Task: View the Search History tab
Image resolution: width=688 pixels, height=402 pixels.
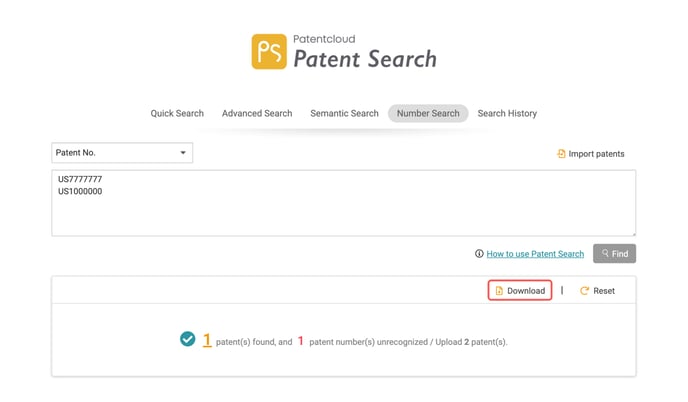Action: (x=507, y=113)
